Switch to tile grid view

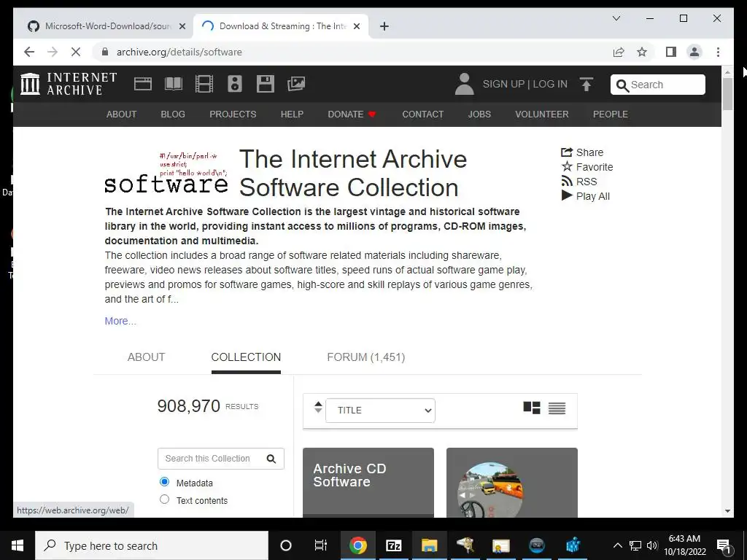point(532,408)
